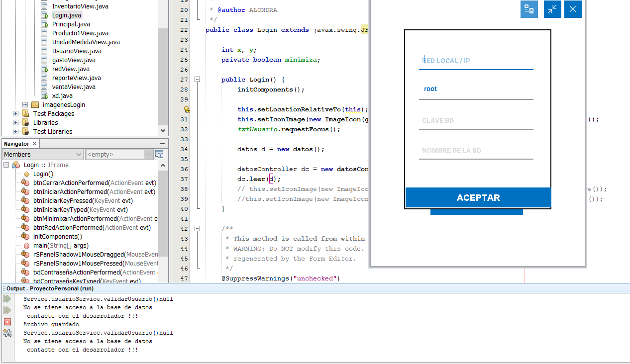The width and height of the screenshot is (630, 364).
Task: Stop the running process in Output
Action: pos(7,322)
